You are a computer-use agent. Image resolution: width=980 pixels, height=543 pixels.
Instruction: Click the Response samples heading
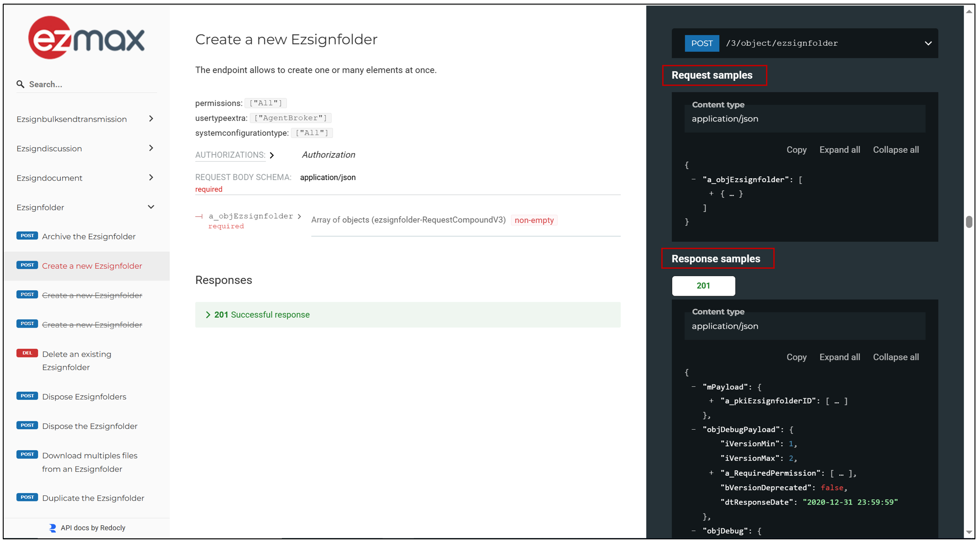(x=716, y=259)
